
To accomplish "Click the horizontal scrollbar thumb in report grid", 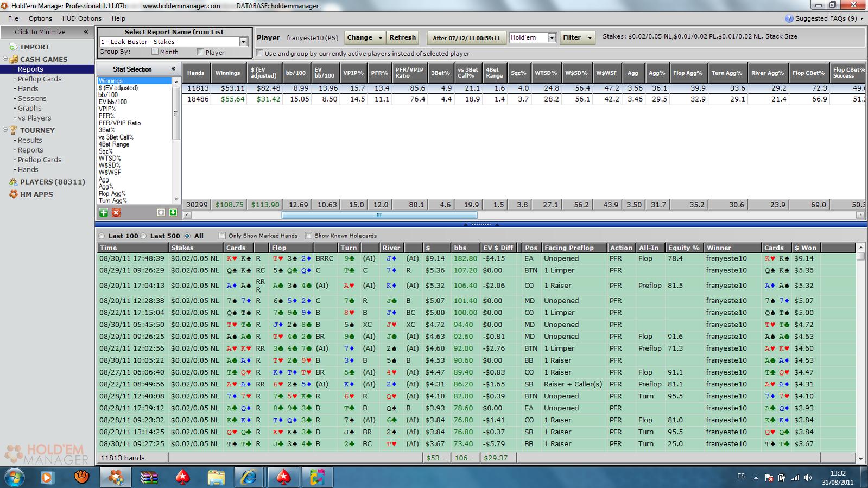I will pos(379,215).
